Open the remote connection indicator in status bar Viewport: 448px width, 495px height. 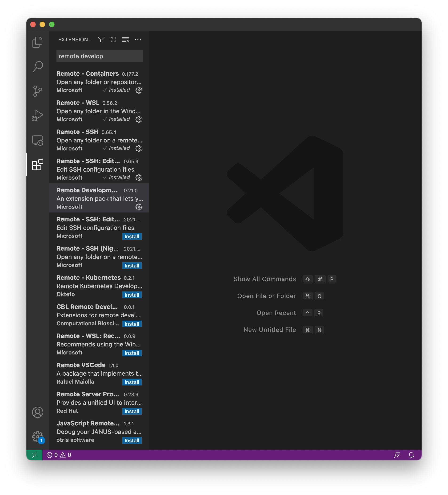(x=35, y=455)
